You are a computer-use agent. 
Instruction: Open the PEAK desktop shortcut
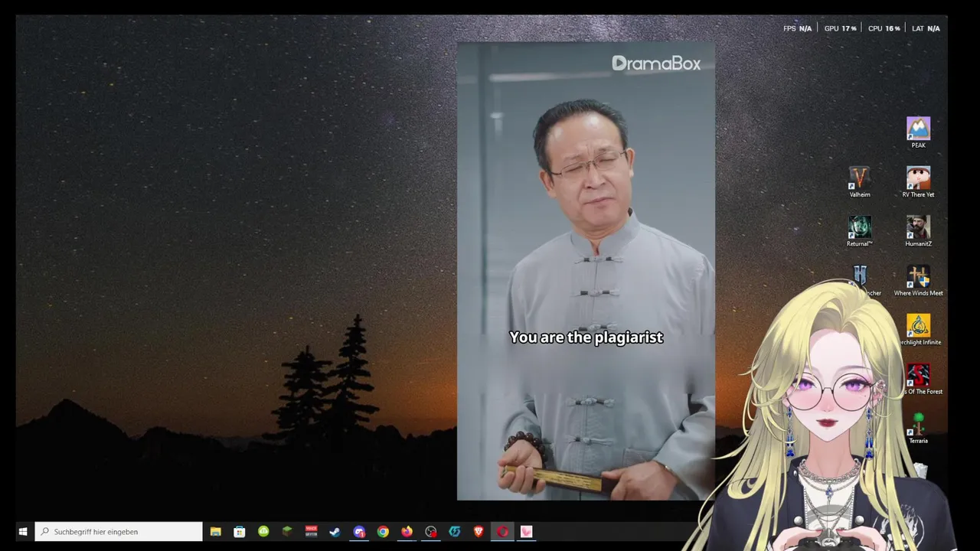(918, 132)
